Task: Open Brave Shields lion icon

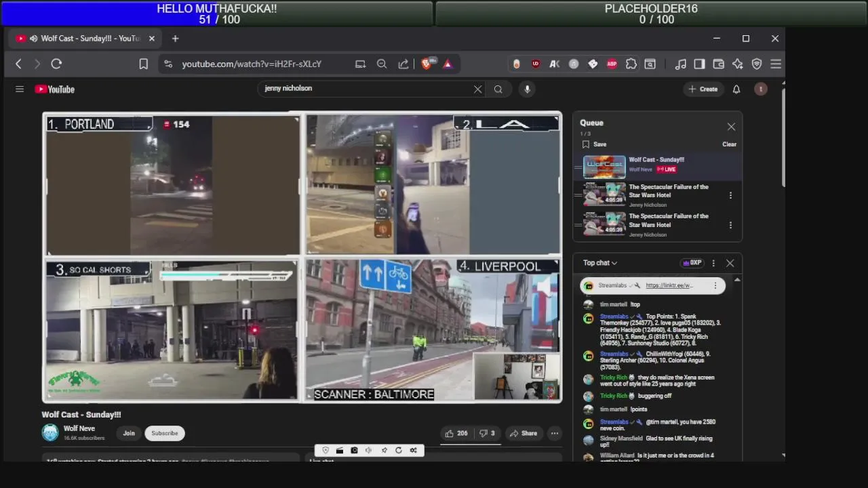Action: (427, 64)
